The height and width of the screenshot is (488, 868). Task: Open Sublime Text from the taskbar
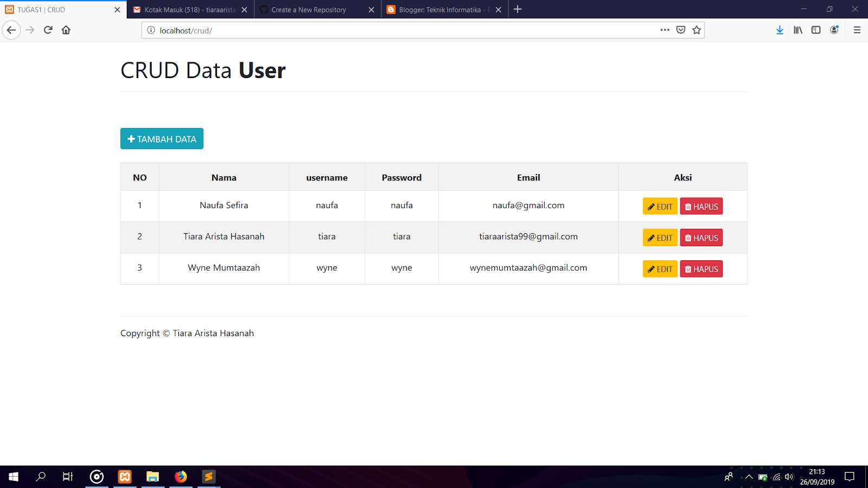click(x=209, y=477)
